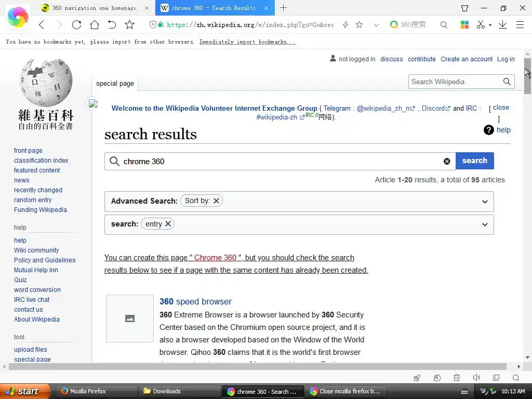Open the colorful apps grid icon

tap(464, 24)
